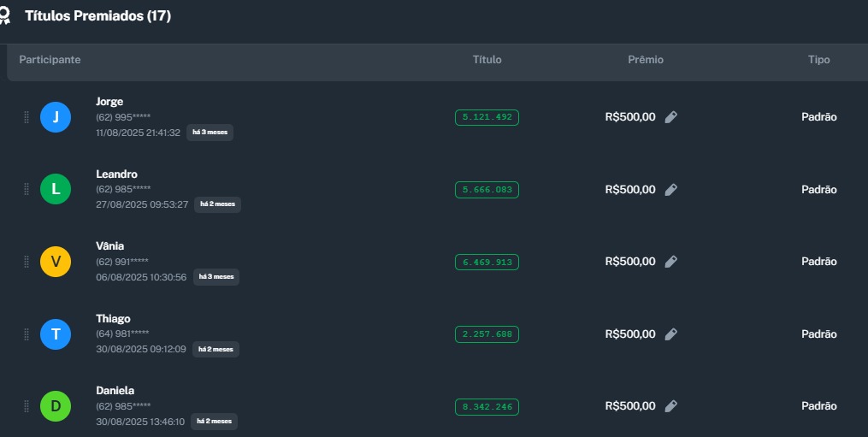Edit the prize for Daniela
Image resolution: width=868 pixels, height=437 pixels.
(x=671, y=406)
